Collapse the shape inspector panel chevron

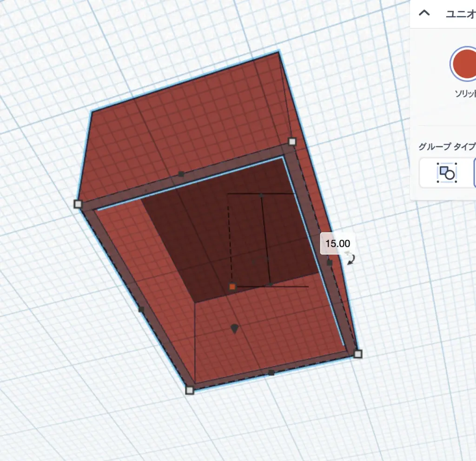(x=424, y=13)
